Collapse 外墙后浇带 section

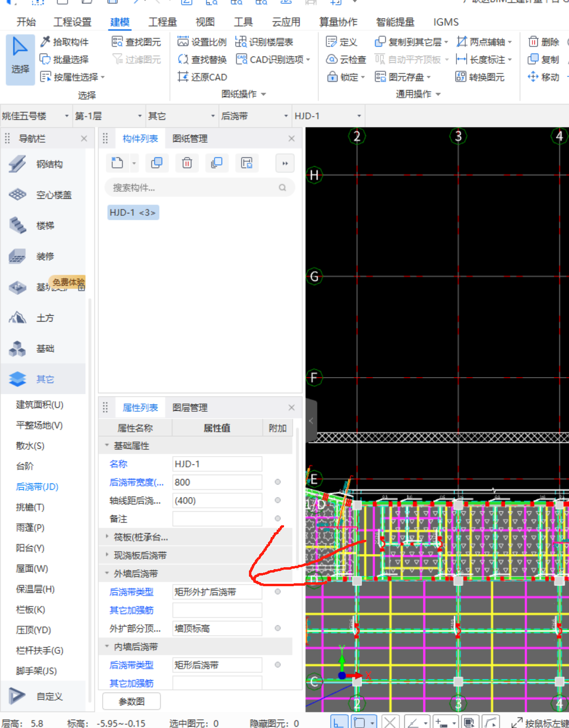click(107, 574)
